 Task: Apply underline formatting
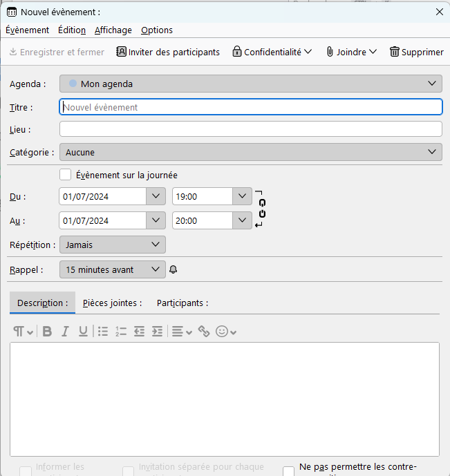83,332
